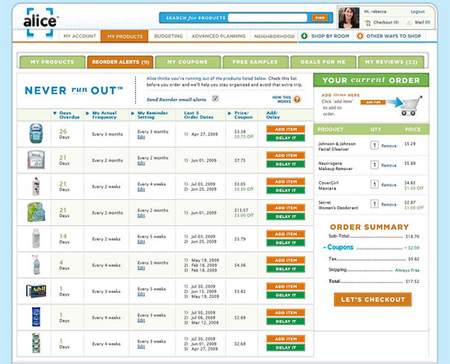
Task: Open the Advil product image
Action: pyautogui.click(x=36, y=291)
